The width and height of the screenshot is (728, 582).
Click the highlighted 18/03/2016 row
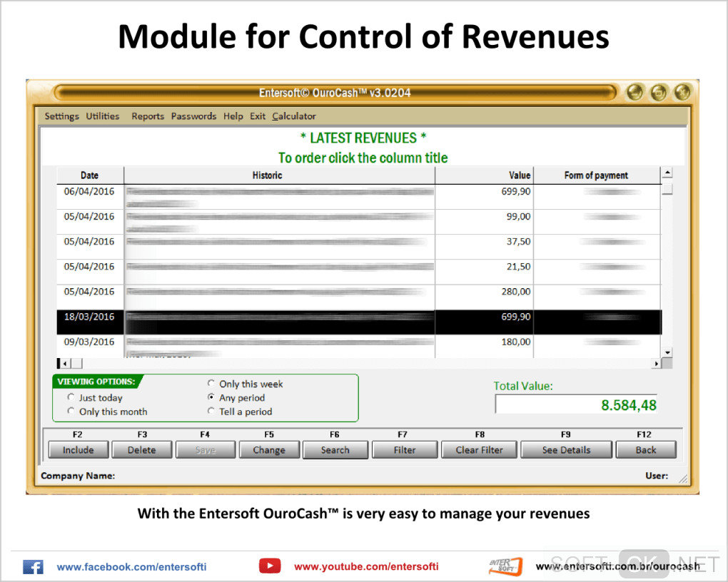click(x=359, y=322)
